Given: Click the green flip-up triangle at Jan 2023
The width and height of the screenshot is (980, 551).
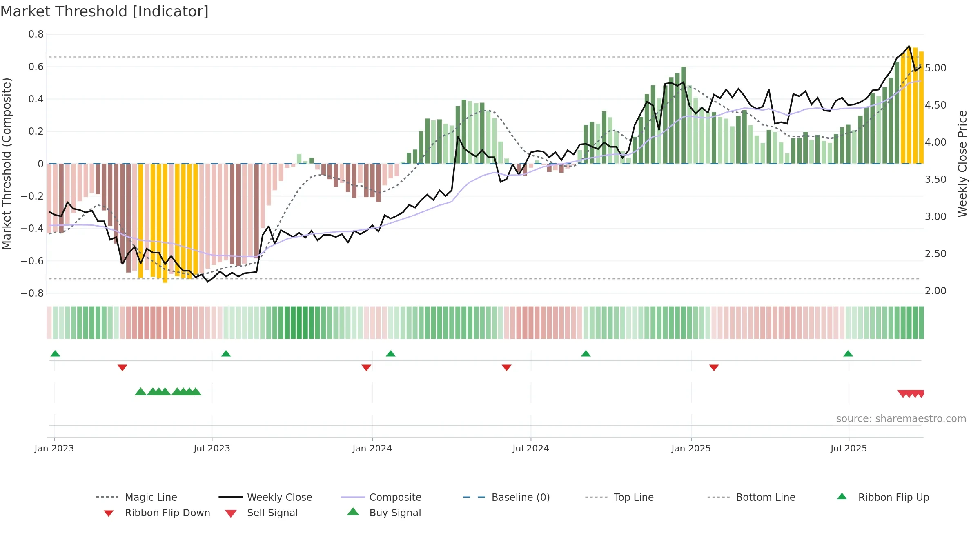Looking at the screenshot, I should 55,353.
